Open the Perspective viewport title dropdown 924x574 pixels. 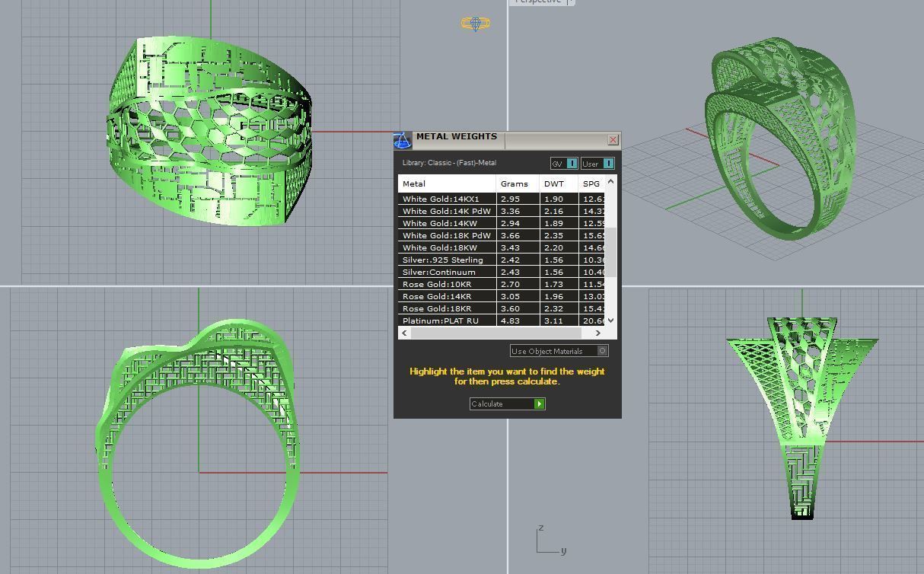pyautogui.click(x=571, y=2)
